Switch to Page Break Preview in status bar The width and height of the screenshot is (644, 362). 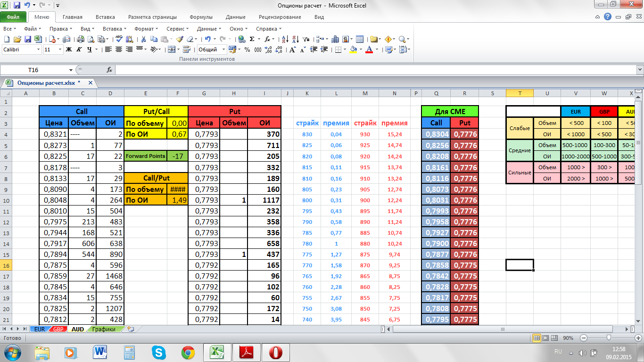click(x=554, y=338)
